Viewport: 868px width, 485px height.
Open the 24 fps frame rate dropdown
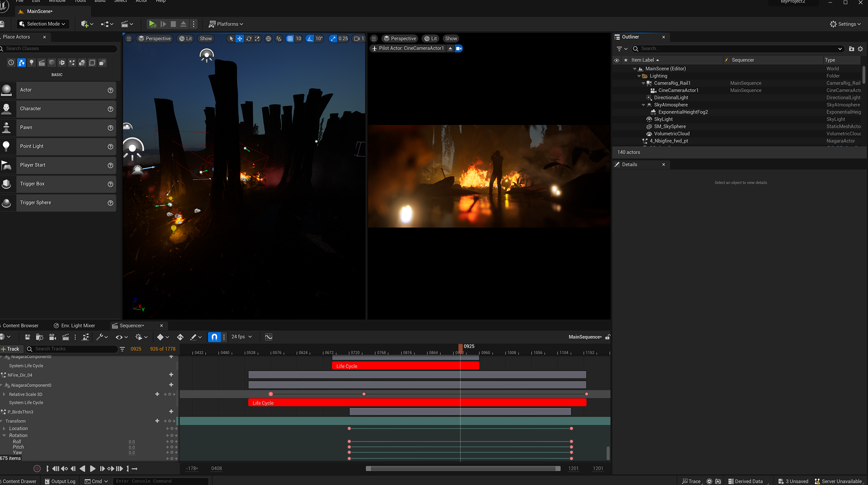(242, 337)
